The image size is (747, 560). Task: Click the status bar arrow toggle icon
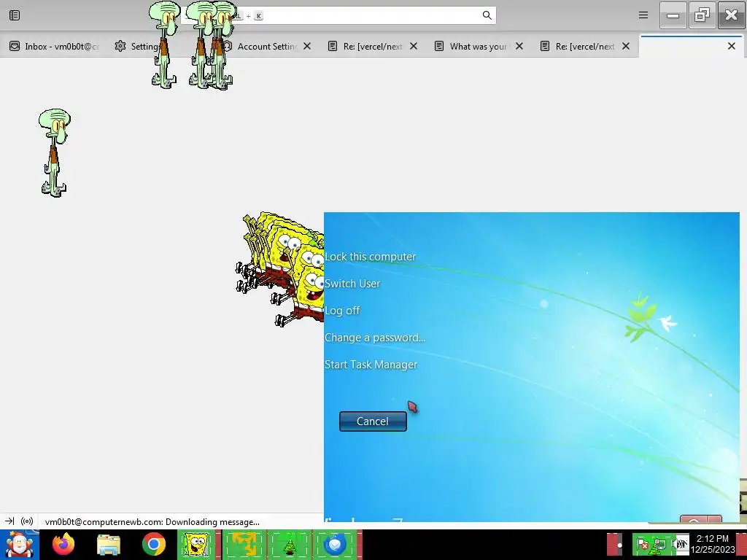pyautogui.click(x=9, y=521)
